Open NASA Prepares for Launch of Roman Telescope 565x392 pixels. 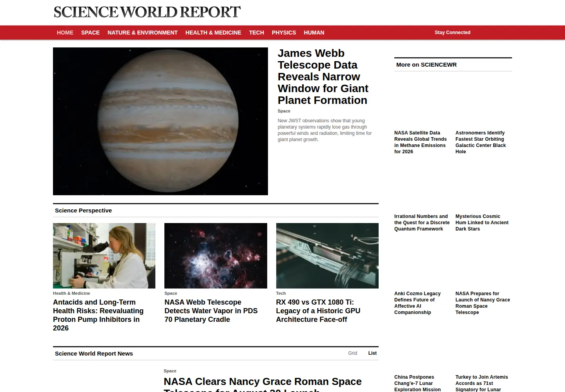point(483,303)
